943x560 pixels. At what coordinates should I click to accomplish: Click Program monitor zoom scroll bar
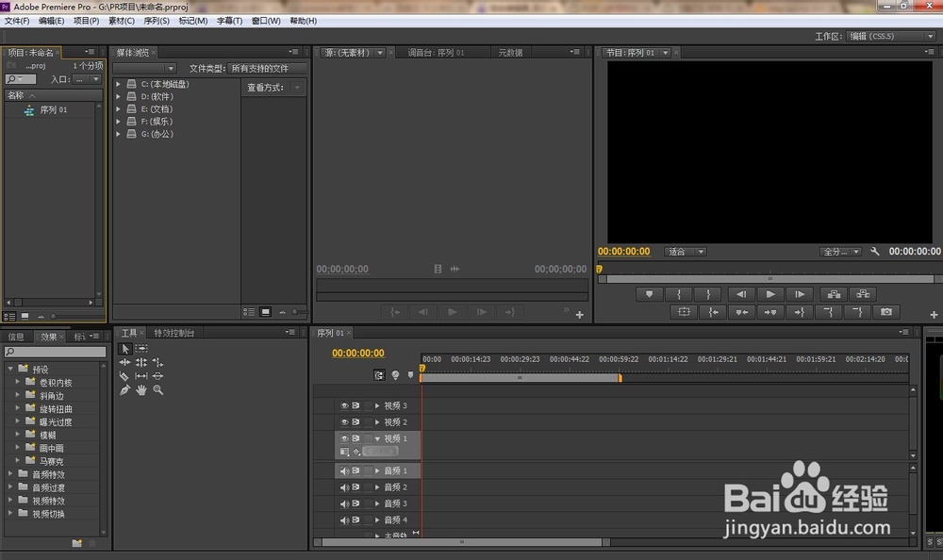point(769,279)
